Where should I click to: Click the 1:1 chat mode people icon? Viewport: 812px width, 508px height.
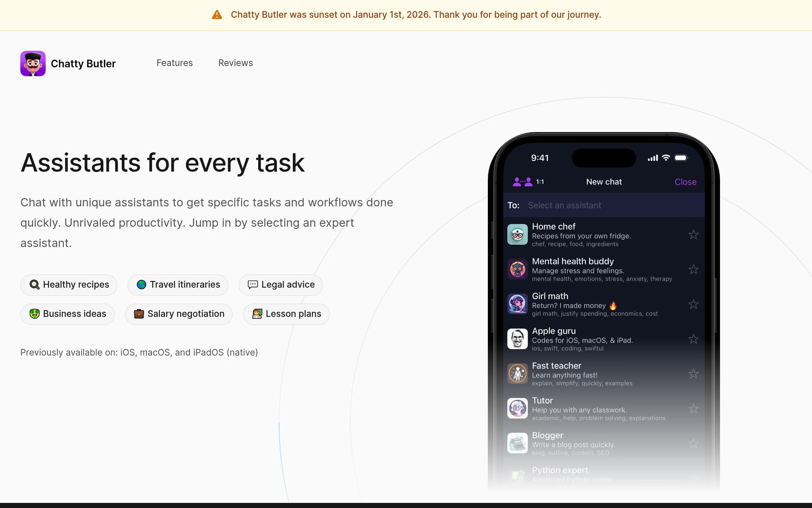tap(522, 182)
